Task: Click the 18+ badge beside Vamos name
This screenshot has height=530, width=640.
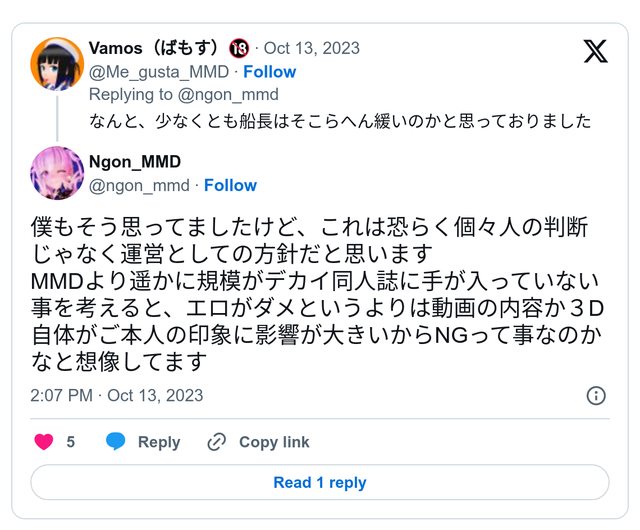Action: pos(239,49)
